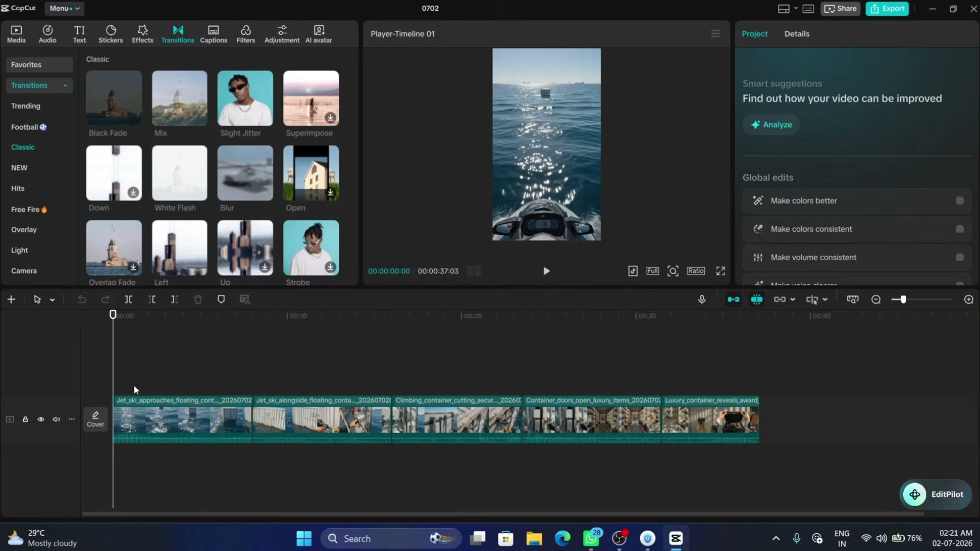The image size is (980, 551).
Task: Show hidden system tray icons chevron
Action: point(776,538)
